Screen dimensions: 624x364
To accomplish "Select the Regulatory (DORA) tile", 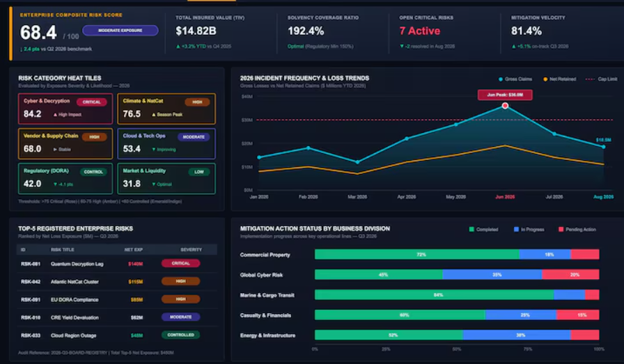I will (x=65, y=179).
